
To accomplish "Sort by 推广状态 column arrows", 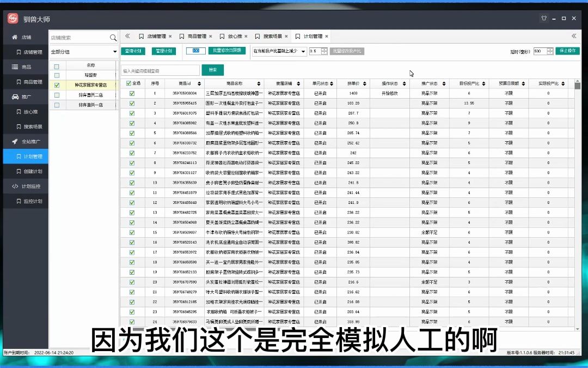I will click(444, 84).
